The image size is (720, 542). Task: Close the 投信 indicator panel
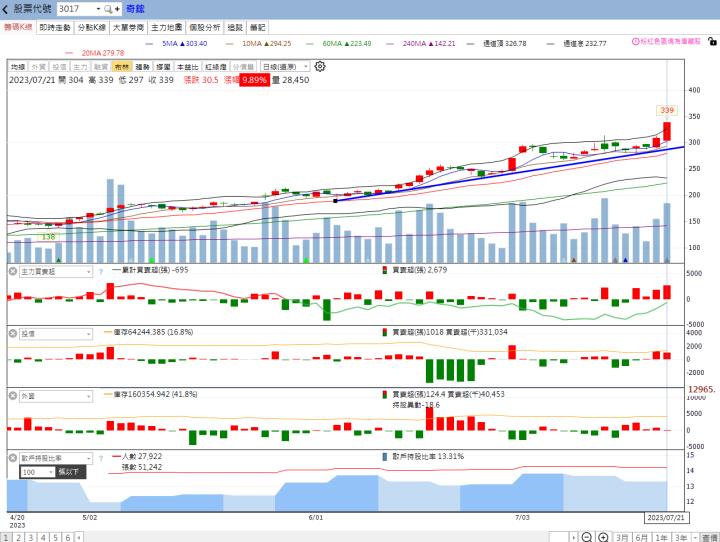[13, 333]
